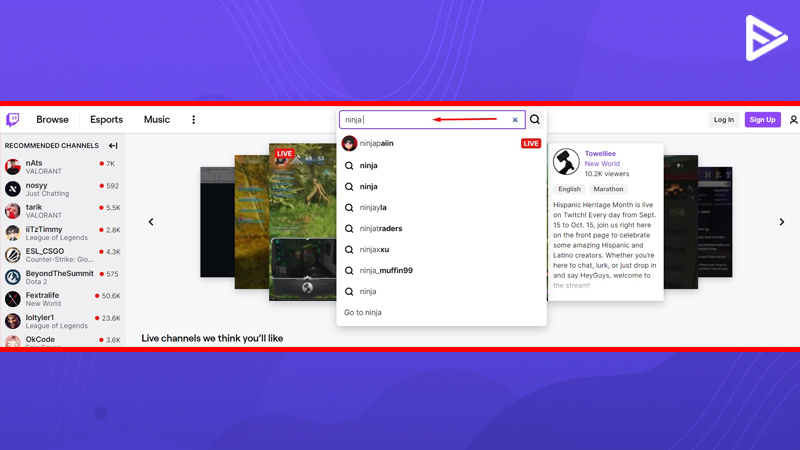Viewport: 800px width, 450px height.
Task: Click the Go to ninja link
Action: pyautogui.click(x=363, y=312)
